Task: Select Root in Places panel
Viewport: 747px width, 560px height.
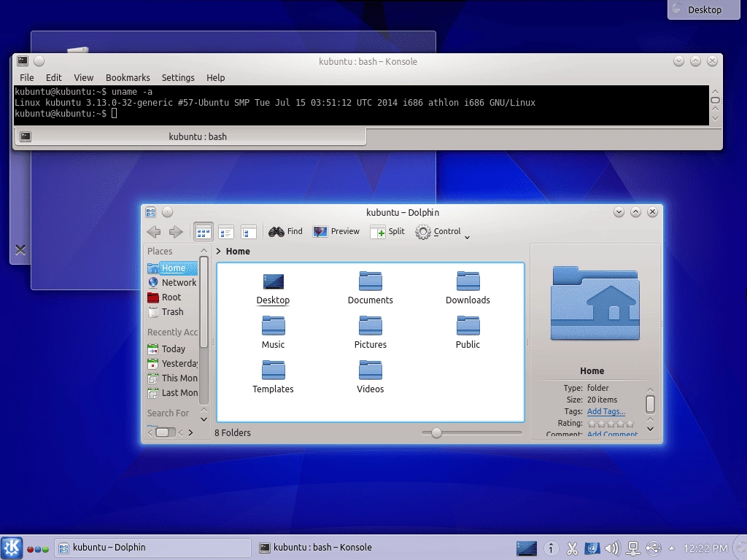Action: (172, 297)
